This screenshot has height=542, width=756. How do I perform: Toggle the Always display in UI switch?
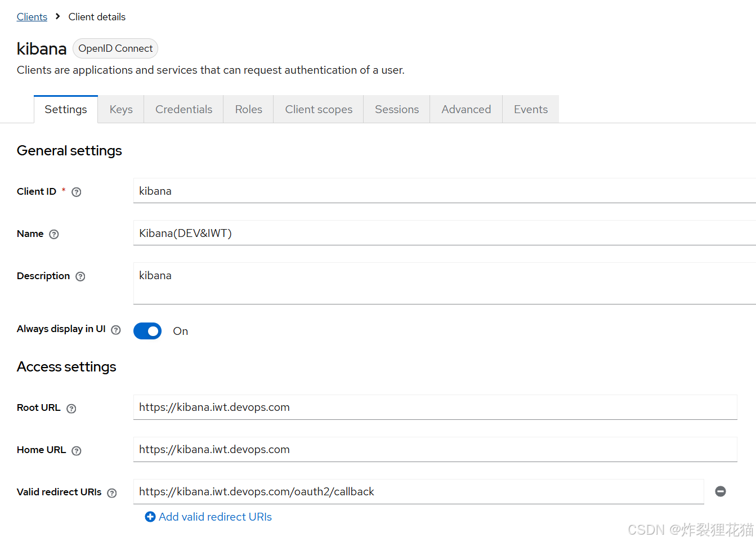click(147, 331)
